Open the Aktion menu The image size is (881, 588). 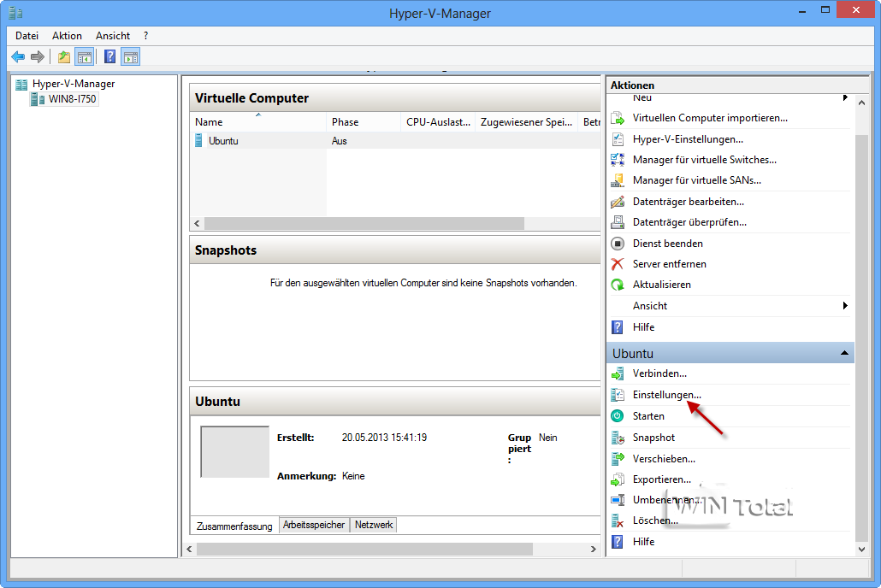coord(67,36)
